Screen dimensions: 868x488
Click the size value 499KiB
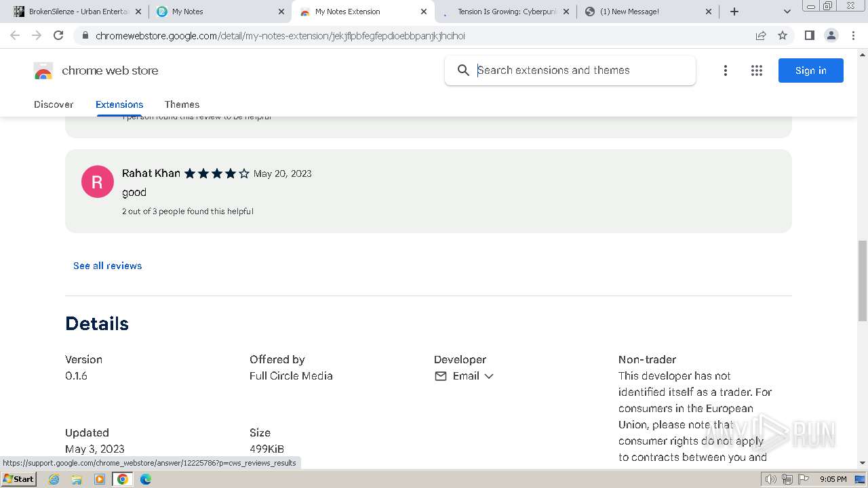267,449
